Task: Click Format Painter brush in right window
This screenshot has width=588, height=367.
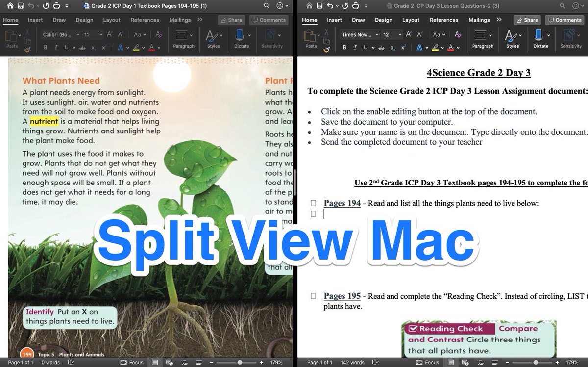Action: click(x=327, y=49)
